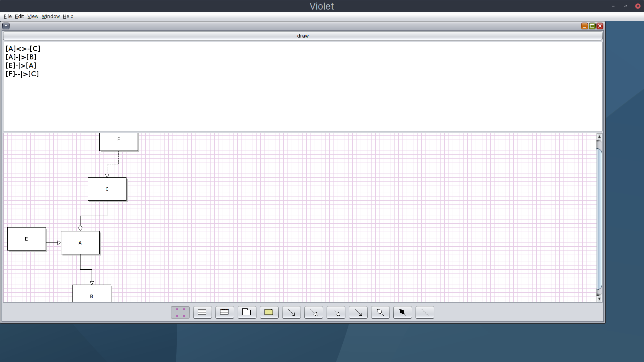This screenshot has height=362, width=644.
Task: Activate the Select tool with purple dots
Action: coord(180,313)
